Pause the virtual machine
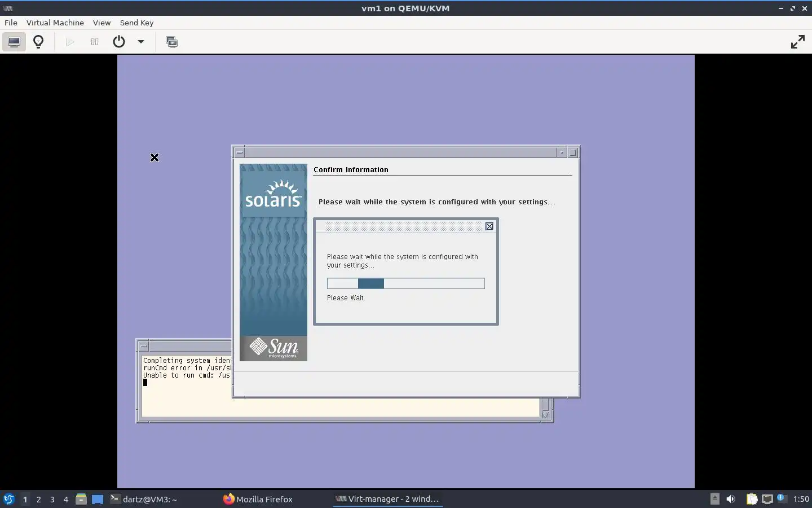Screen dimensions: 812x508 tap(94, 42)
